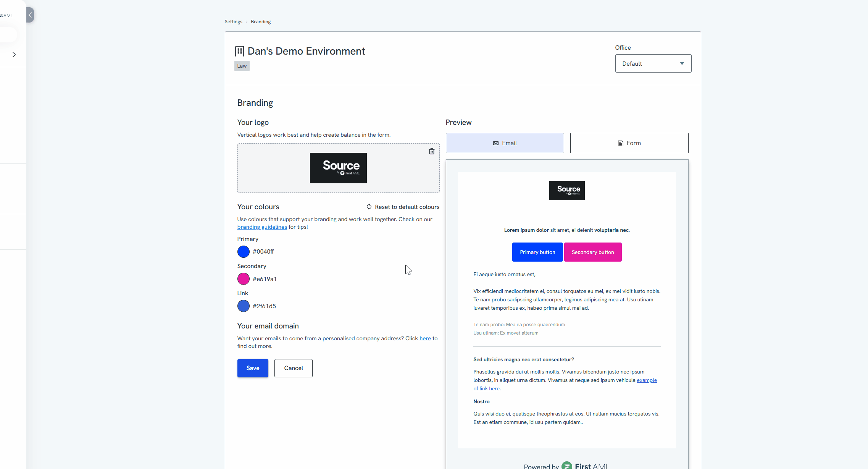Screen dimensions: 868x469
Task: Switch the preview to the Form tab
Action: [x=629, y=143]
